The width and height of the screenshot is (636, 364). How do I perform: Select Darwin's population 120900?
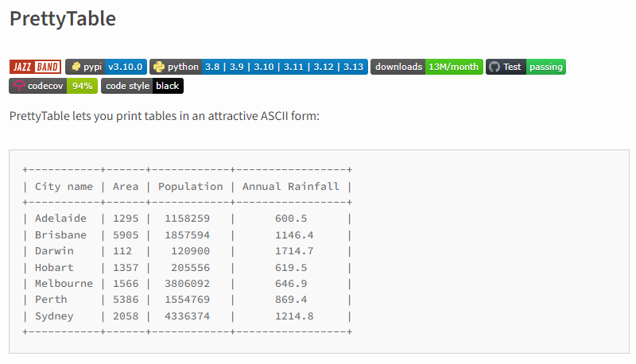pyautogui.click(x=190, y=251)
